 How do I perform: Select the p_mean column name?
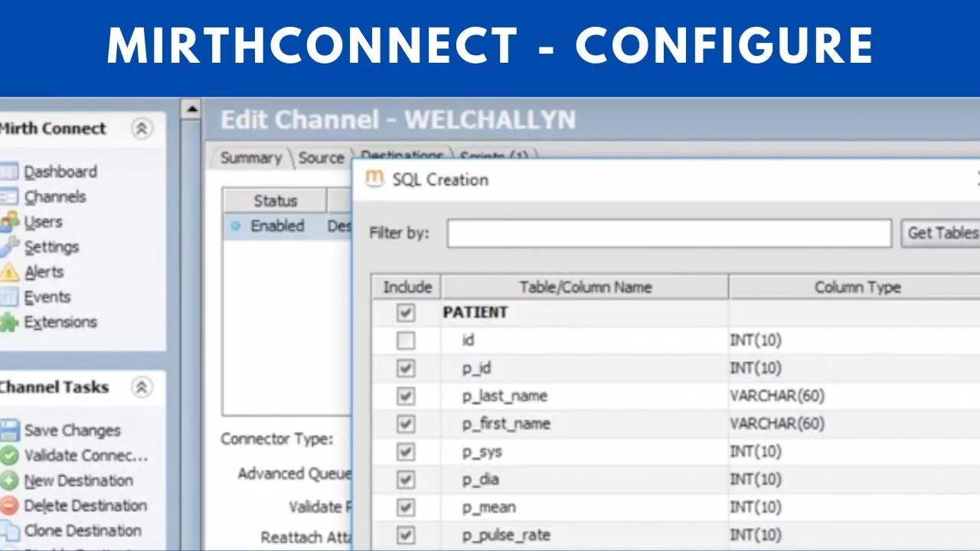pos(488,507)
